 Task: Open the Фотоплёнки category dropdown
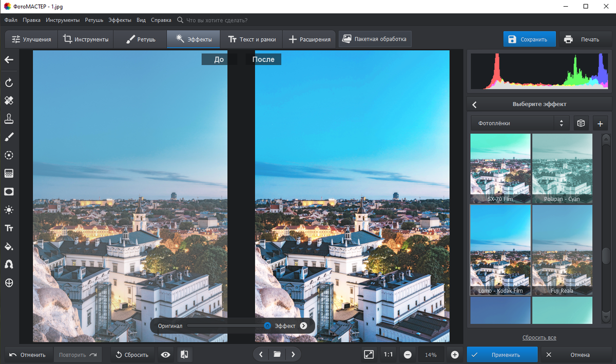[520, 123]
